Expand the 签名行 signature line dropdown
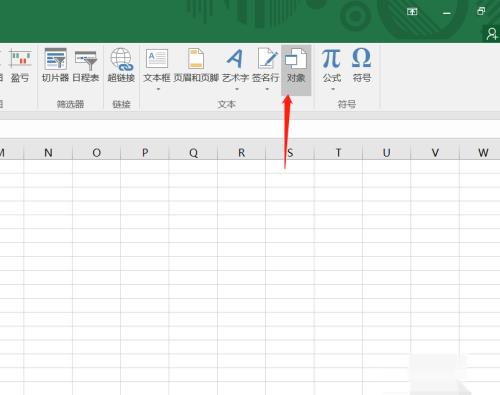 267,89
